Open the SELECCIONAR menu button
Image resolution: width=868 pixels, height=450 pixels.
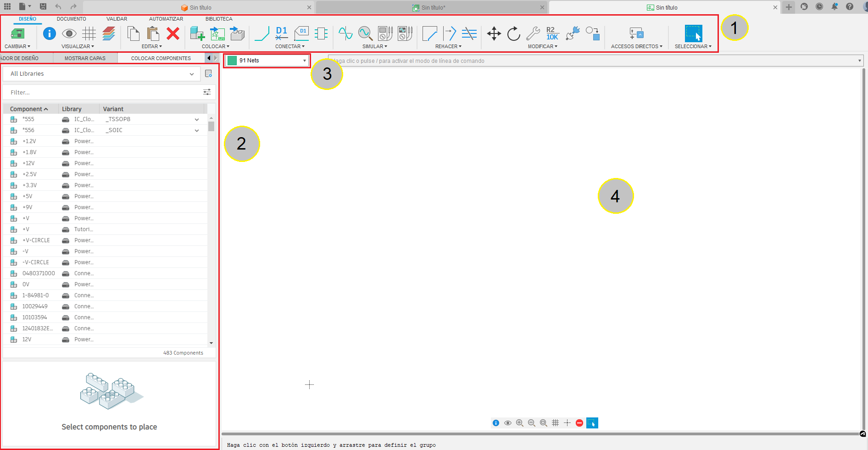[693, 46]
